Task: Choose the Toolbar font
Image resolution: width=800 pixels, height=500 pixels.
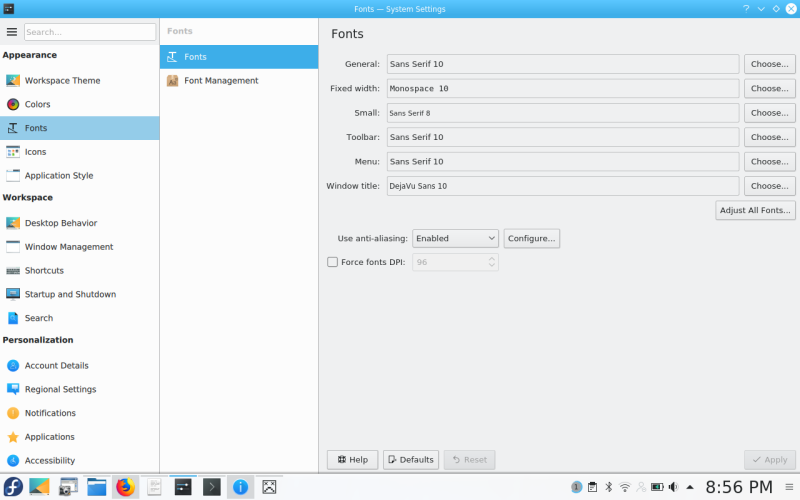Action: coord(769,137)
